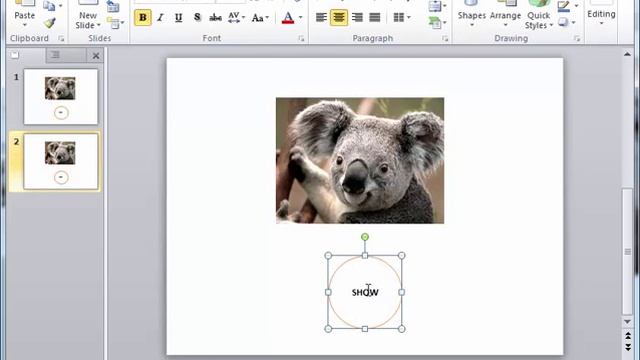The height and width of the screenshot is (360, 640).
Task: Select the koala picture on the slide
Action: tap(360, 160)
